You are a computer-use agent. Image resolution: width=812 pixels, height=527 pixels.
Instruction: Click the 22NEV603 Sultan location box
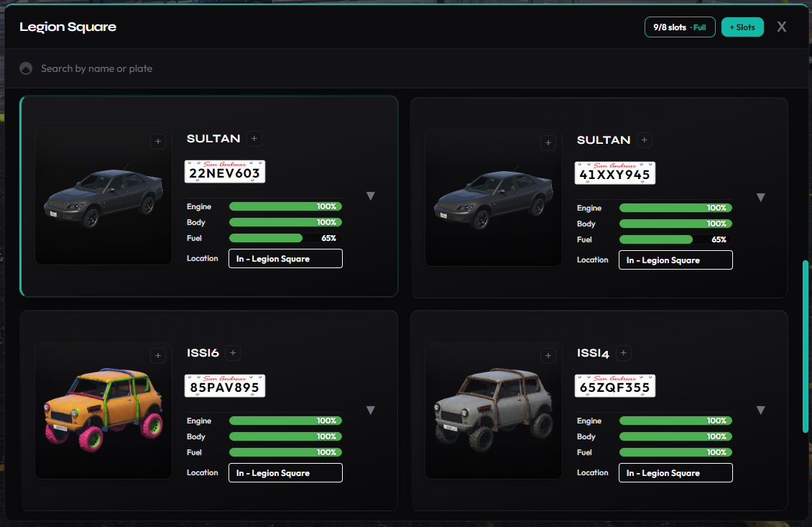coord(285,259)
